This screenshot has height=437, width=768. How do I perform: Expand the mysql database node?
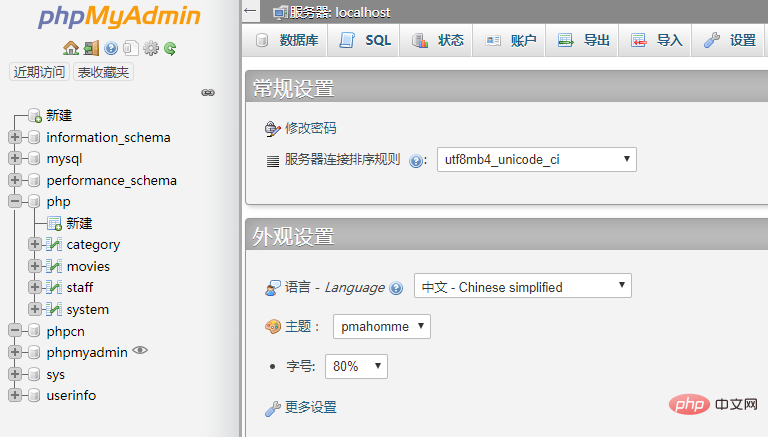tap(15, 158)
